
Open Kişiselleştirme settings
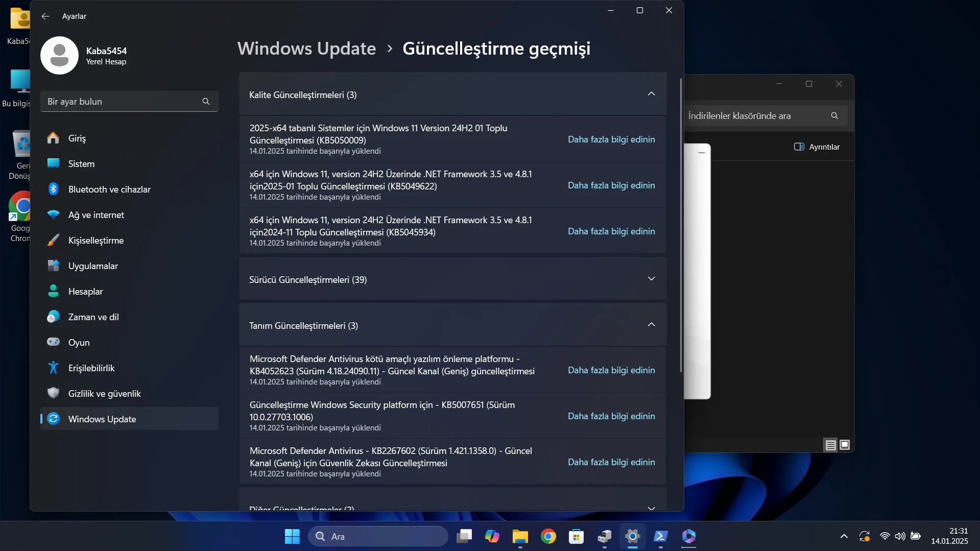coord(129,241)
